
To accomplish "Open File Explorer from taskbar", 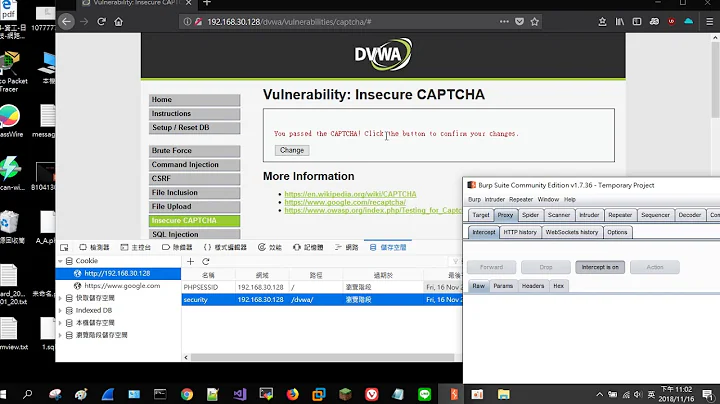I will (x=504, y=394).
